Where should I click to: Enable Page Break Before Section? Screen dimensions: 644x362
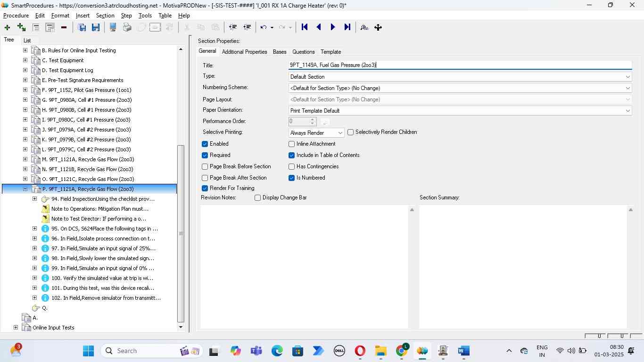(205, 166)
